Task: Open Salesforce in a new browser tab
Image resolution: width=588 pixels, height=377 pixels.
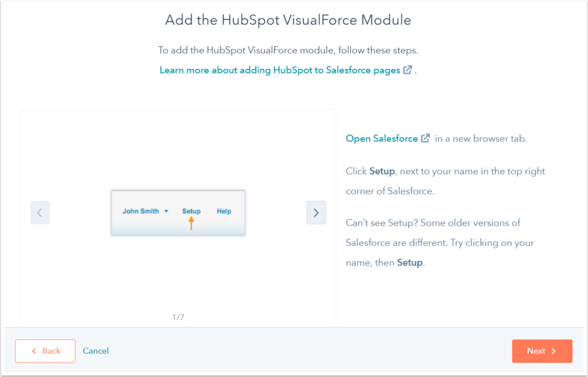Action: point(382,138)
